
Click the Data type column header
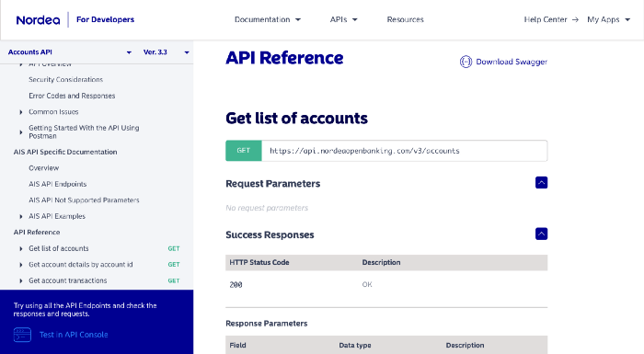(x=355, y=346)
